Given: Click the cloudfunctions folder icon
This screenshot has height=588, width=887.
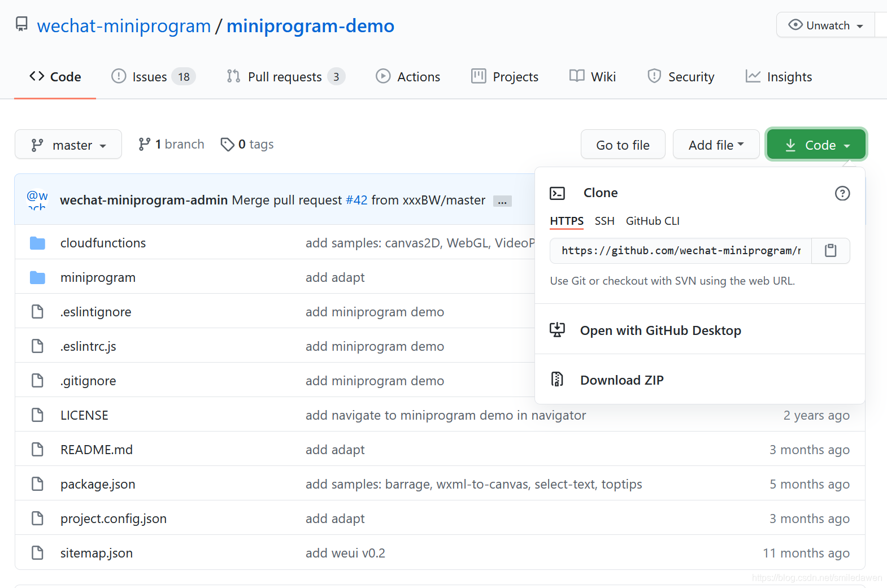Looking at the screenshot, I should [37, 243].
